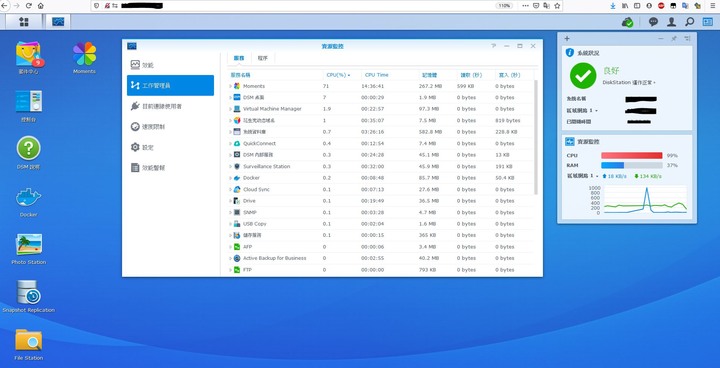This screenshot has height=368, width=720.
Task: Open the cloud status icon with green check
Action: [627, 22]
